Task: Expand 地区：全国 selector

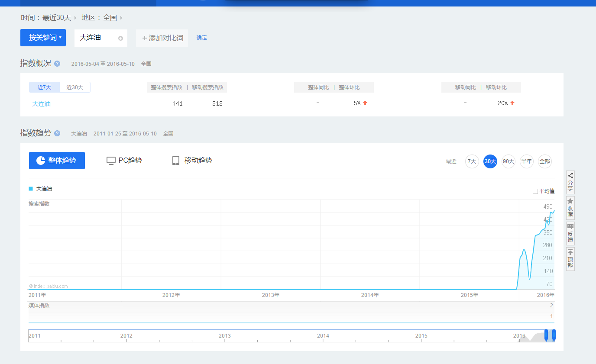Action: 102,18
